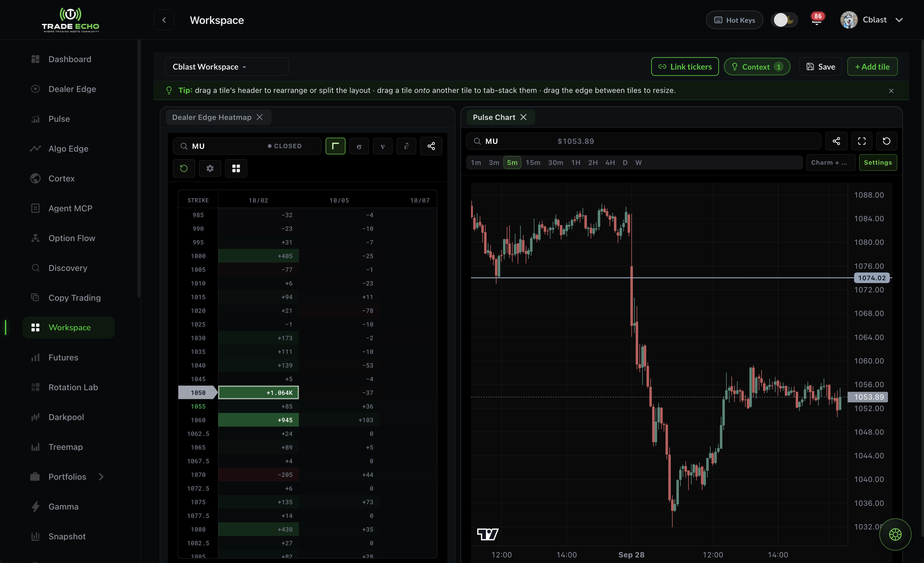The image size is (924, 563).
Task: Dismiss the tip banner
Action: tap(891, 91)
